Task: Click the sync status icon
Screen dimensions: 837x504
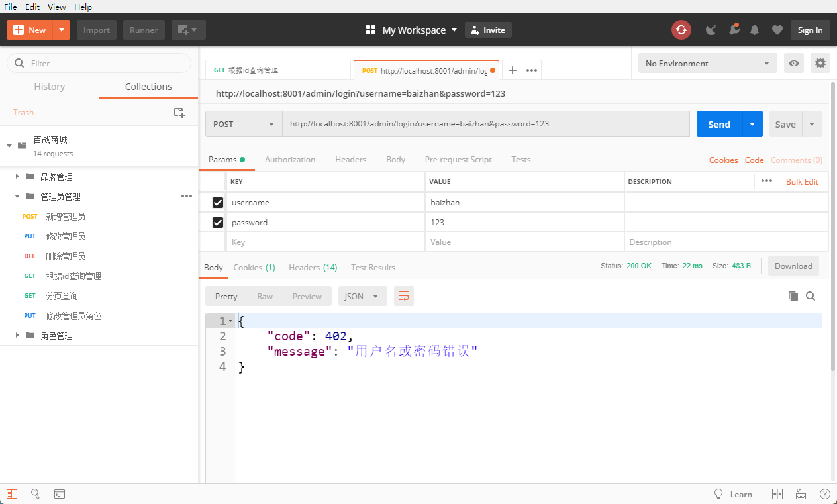Action: click(x=681, y=30)
